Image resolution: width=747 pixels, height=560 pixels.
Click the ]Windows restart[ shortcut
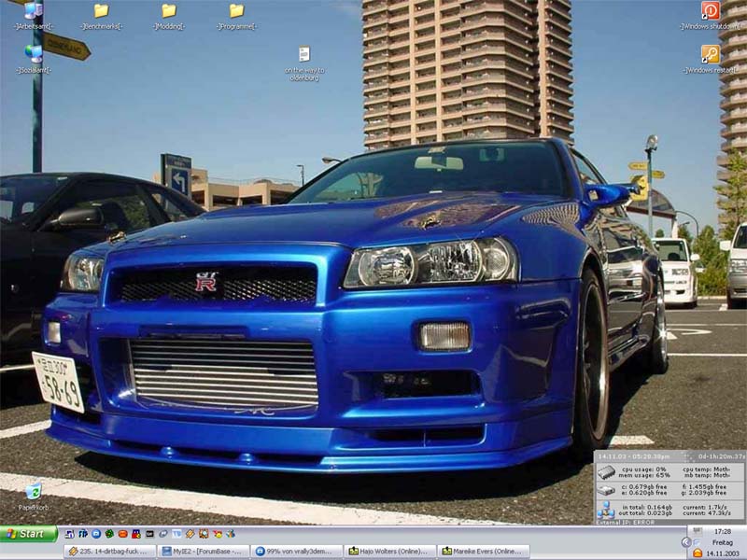[710, 59]
